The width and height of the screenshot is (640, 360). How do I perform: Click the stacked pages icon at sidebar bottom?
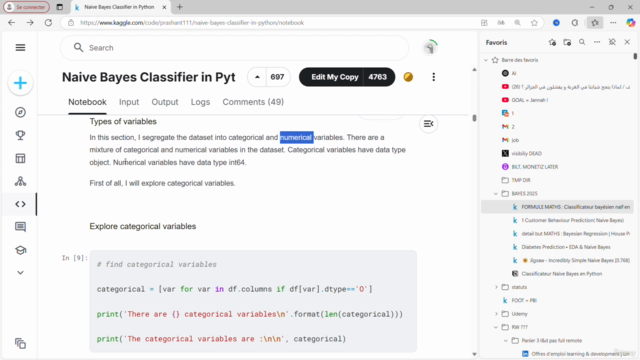(20, 343)
